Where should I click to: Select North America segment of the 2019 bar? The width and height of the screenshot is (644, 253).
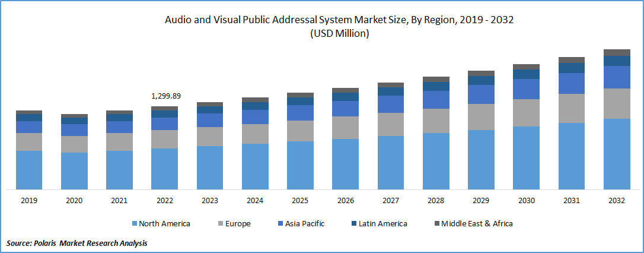click(29, 170)
